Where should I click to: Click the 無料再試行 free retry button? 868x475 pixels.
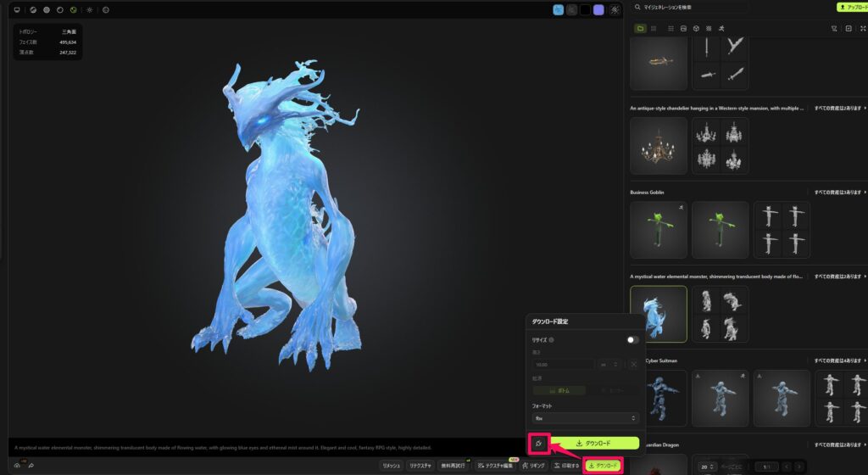click(453, 466)
